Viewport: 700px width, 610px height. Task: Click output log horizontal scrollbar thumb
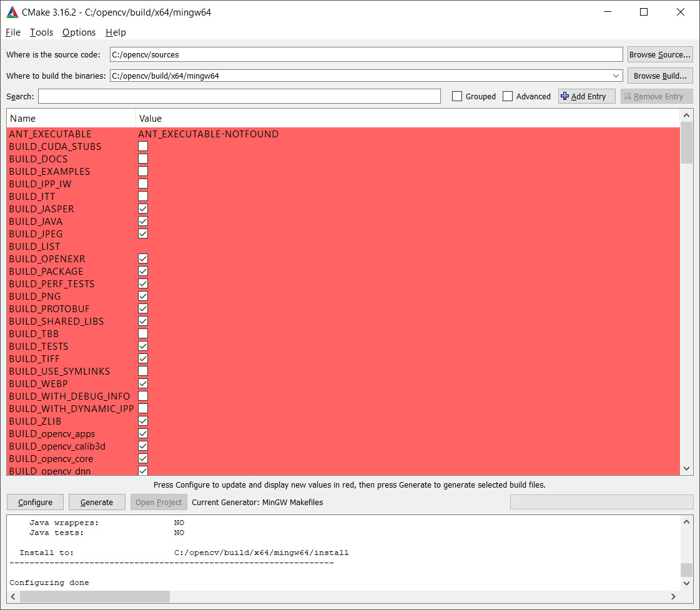[95, 597]
